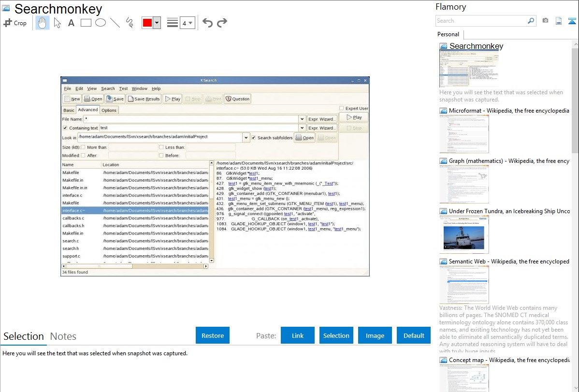Choose the arrow pointer tool
The width and height of the screenshot is (579, 392).
click(57, 23)
